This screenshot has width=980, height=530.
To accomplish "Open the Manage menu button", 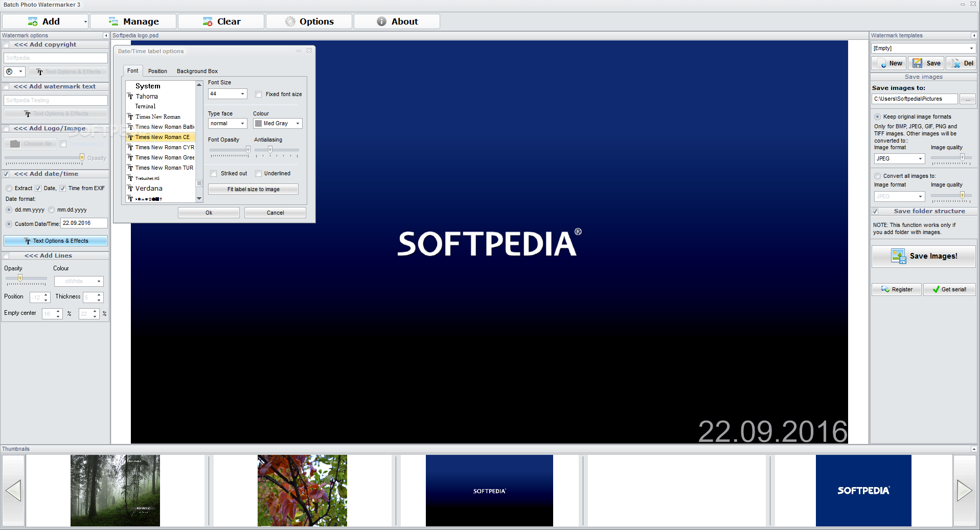I will (133, 21).
